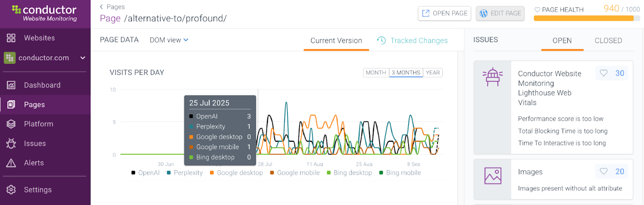Click the WordPress icon on Edit Page

(x=483, y=13)
